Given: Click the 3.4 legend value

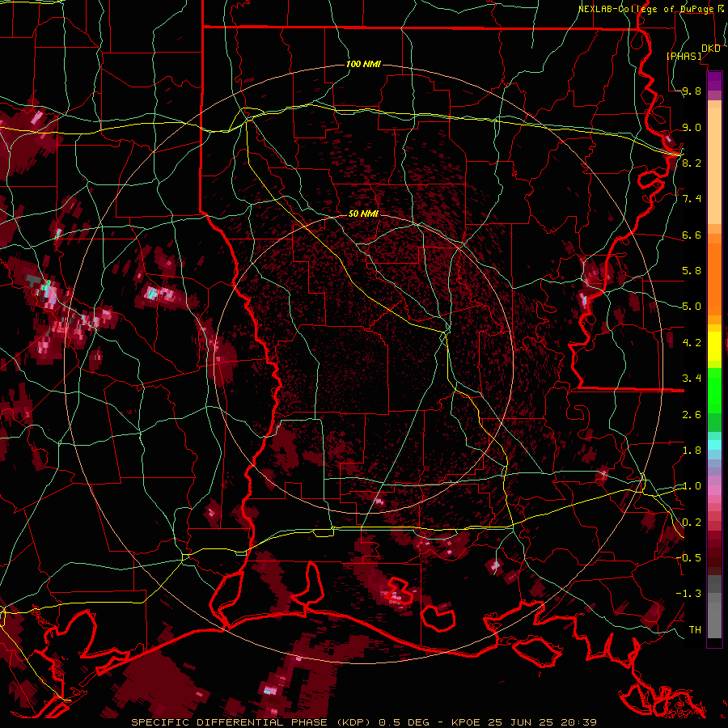Looking at the screenshot, I should coord(692,379).
